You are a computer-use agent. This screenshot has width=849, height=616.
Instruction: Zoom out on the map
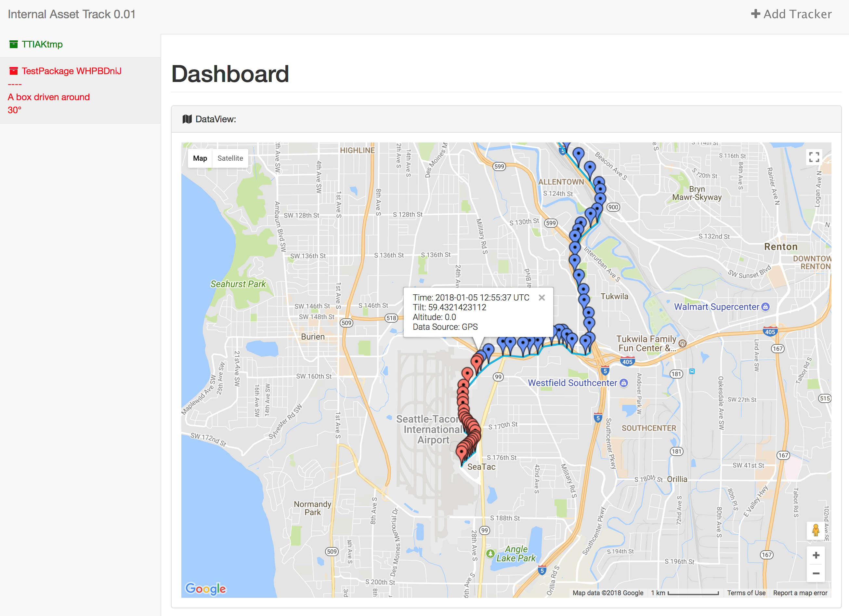816,573
